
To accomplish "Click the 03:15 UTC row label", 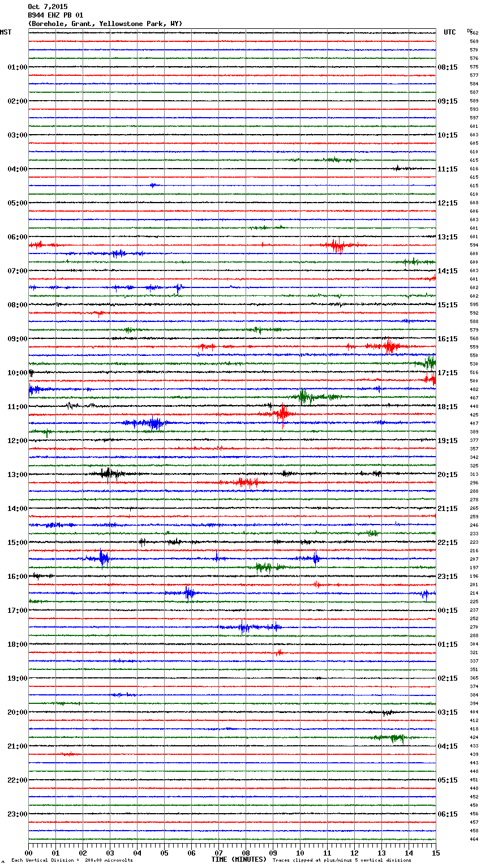I will coord(448,712).
